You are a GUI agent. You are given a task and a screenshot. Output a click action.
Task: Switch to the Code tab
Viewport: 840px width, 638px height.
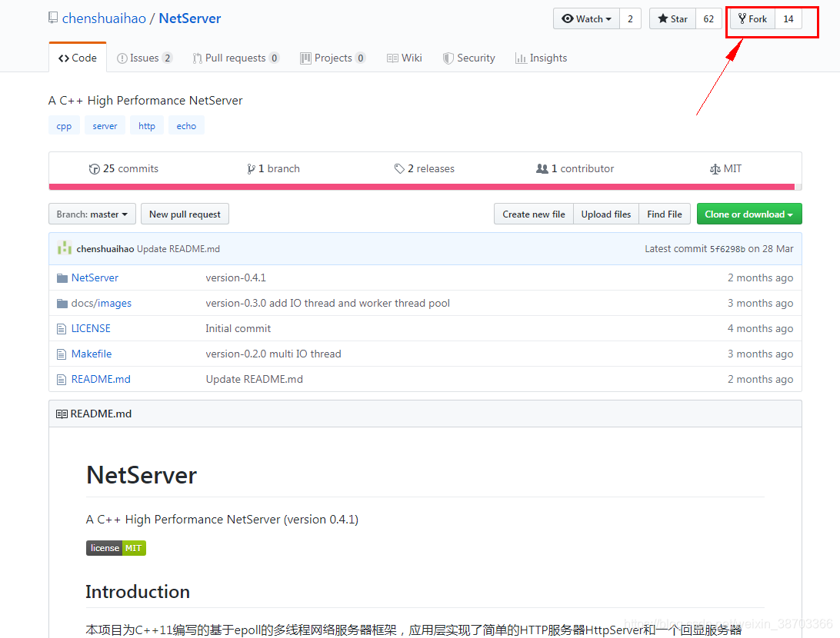coord(78,58)
